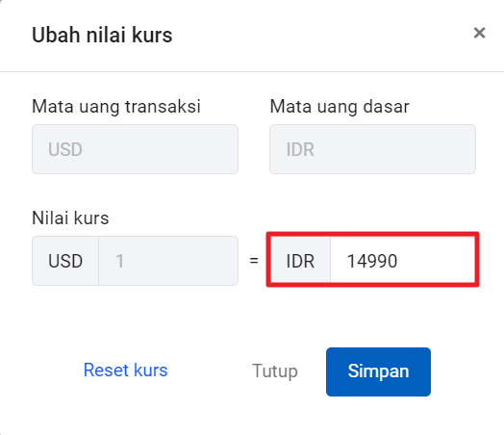504x435 pixels.
Task: Select the disabled USD transaction currency field
Action: click(x=135, y=149)
